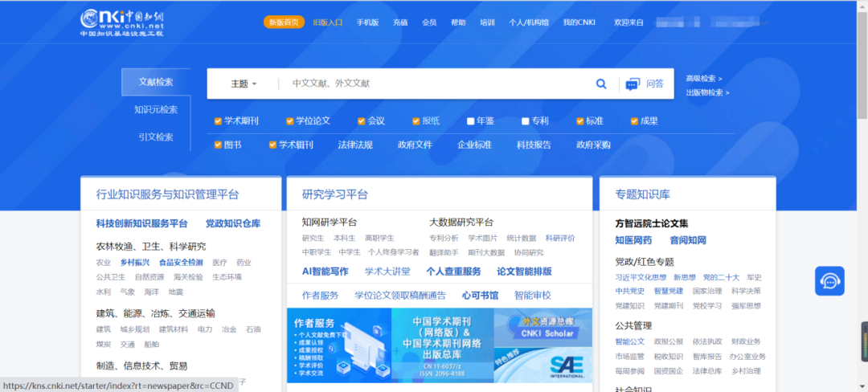868x392 pixels.
Task: Click the 高级检索 link
Action: click(x=704, y=79)
